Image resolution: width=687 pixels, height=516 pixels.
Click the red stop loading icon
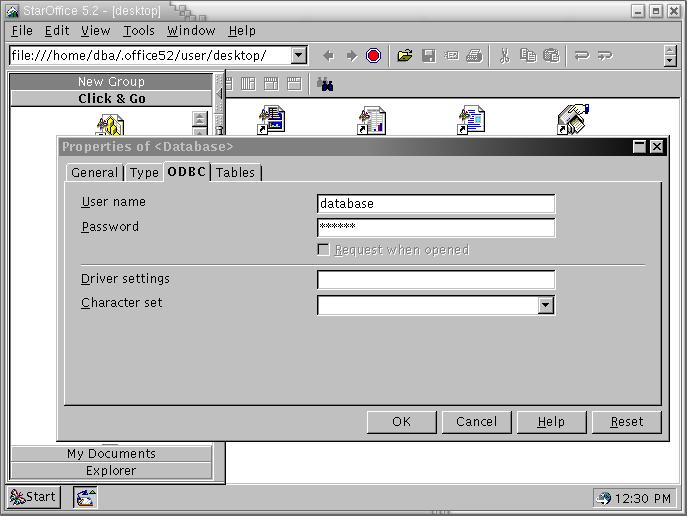[373, 56]
